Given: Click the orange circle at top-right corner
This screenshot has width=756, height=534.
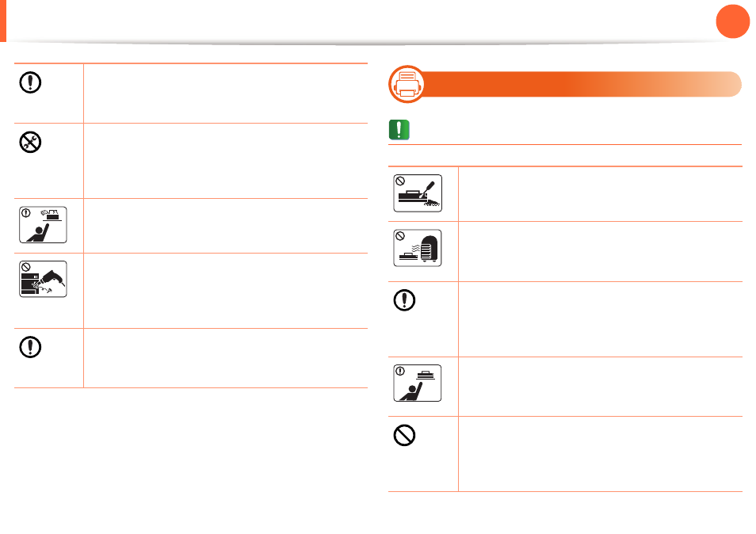Looking at the screenshot, I should [733, 21].
